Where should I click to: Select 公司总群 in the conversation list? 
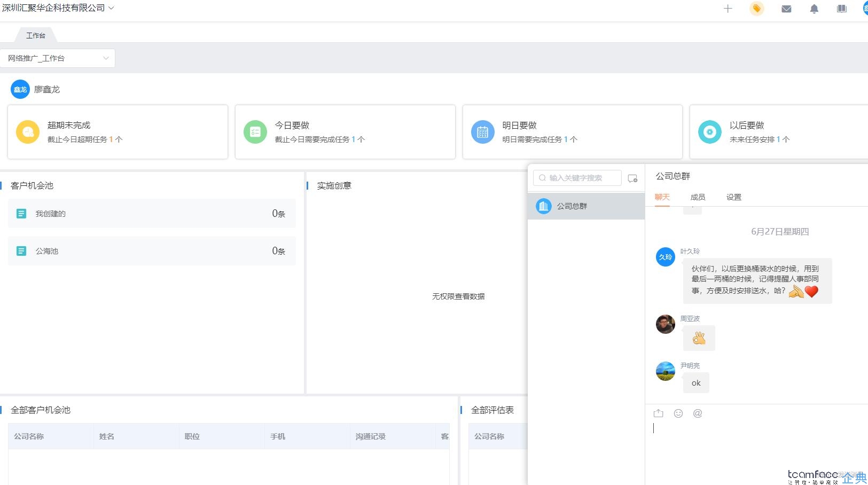586,206
